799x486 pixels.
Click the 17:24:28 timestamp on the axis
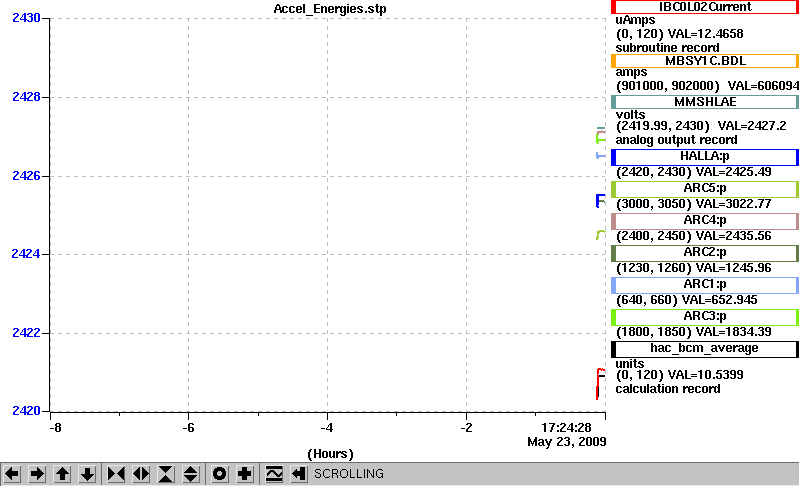point(566,427)
